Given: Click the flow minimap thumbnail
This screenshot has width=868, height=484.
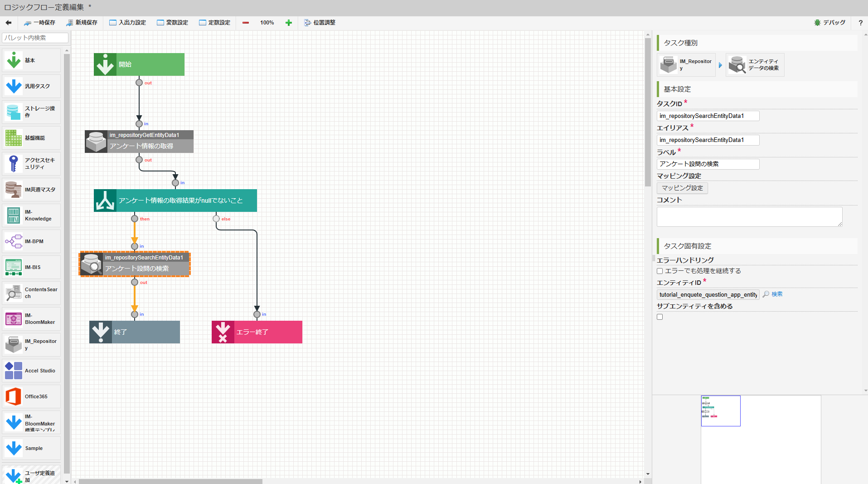Looking at the screenshot, I should (721, 411).
